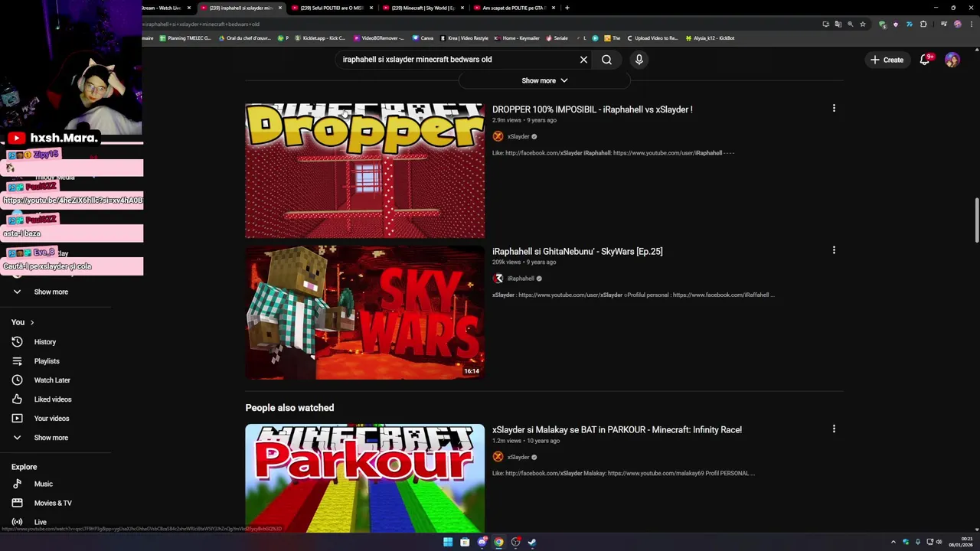Close the iraphahell si xslayder tab
Screen dimensions: 980x551
click(279, 8)
